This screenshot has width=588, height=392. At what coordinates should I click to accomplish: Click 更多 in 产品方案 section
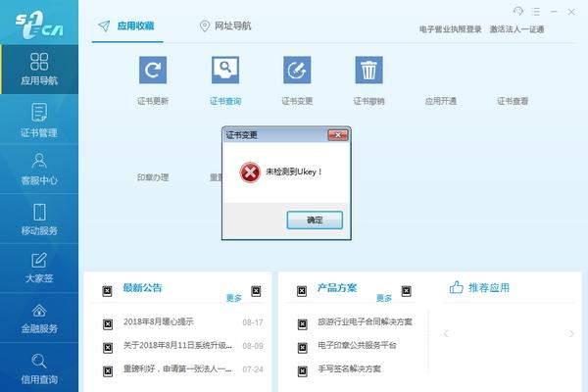click(x=384, y=298)
